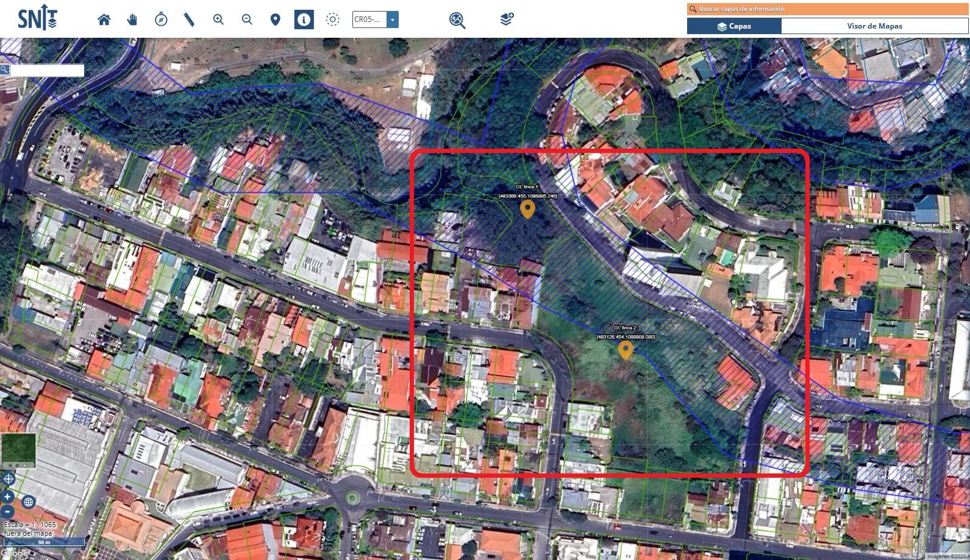
Task: Open the advanced map search tool
Action: (x=457, y=20)
